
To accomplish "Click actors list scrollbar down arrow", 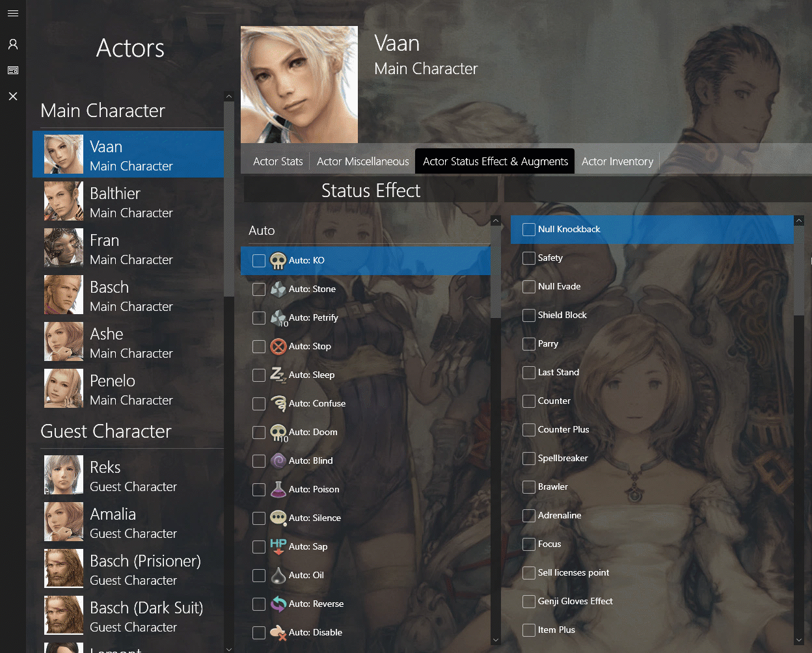I will [228, 648].
